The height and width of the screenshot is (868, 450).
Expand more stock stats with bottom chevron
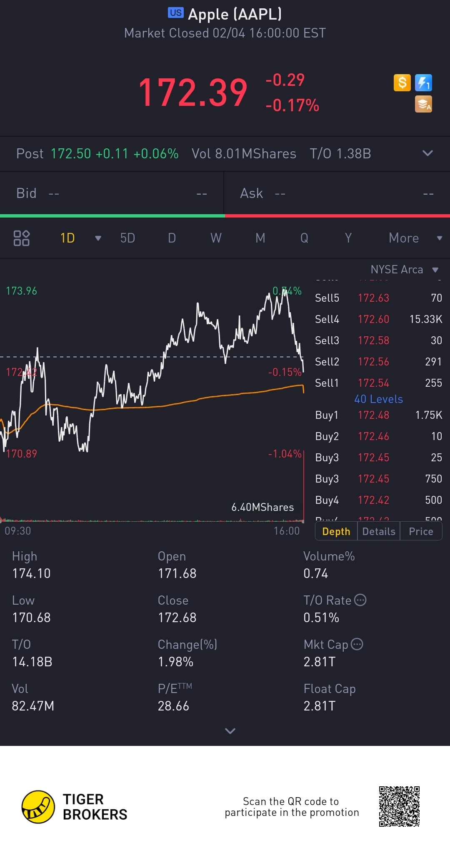(x=230, y=731)
